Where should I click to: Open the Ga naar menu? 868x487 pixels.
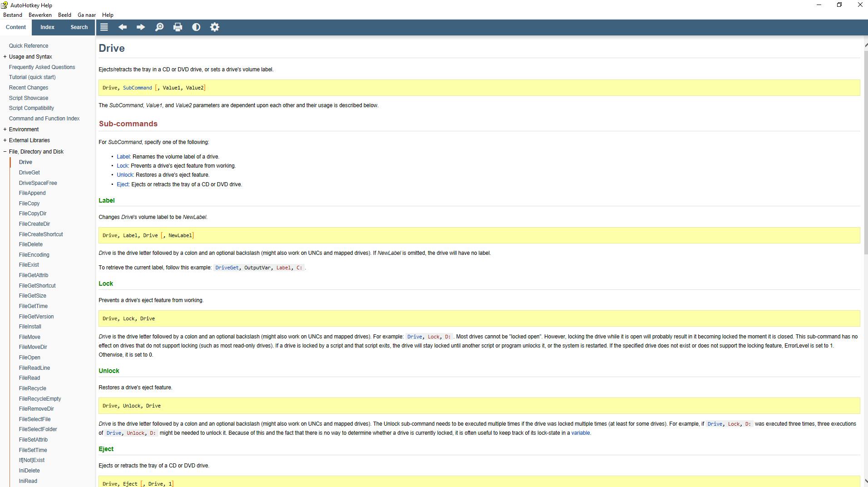click(87, 15)
